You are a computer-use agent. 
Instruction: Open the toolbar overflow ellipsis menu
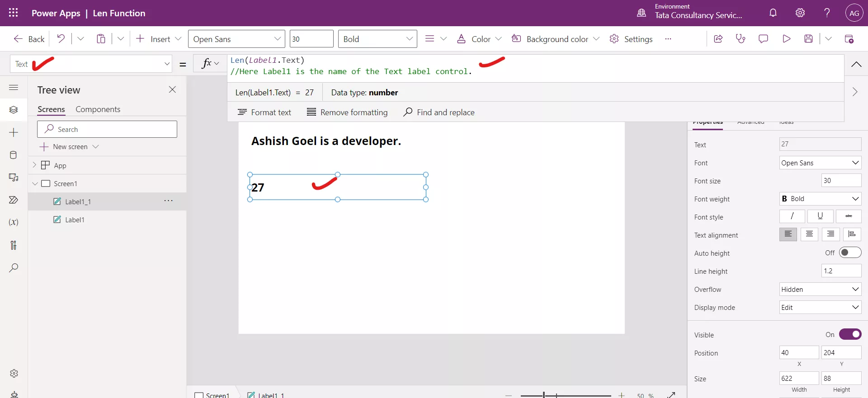click(x=668, y=39)
